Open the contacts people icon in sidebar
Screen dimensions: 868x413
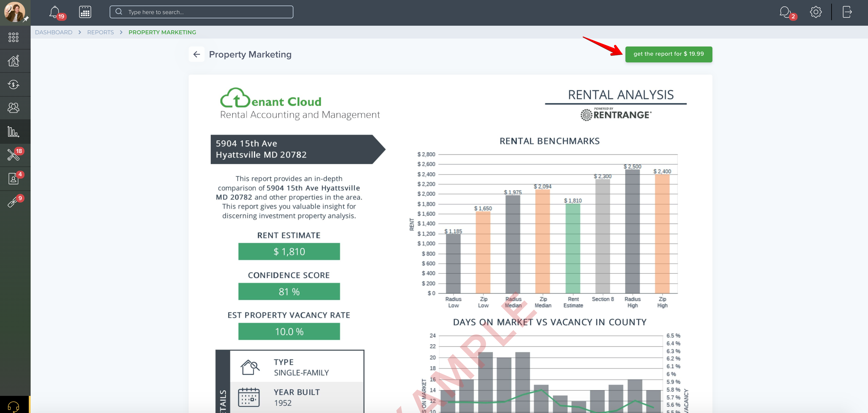click(13, 108)
